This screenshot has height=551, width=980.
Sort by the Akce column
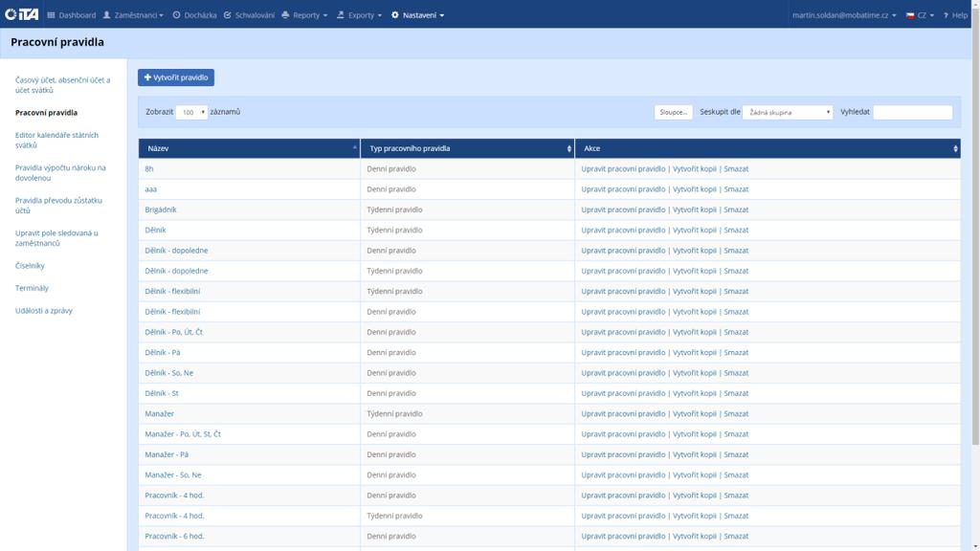768,148
